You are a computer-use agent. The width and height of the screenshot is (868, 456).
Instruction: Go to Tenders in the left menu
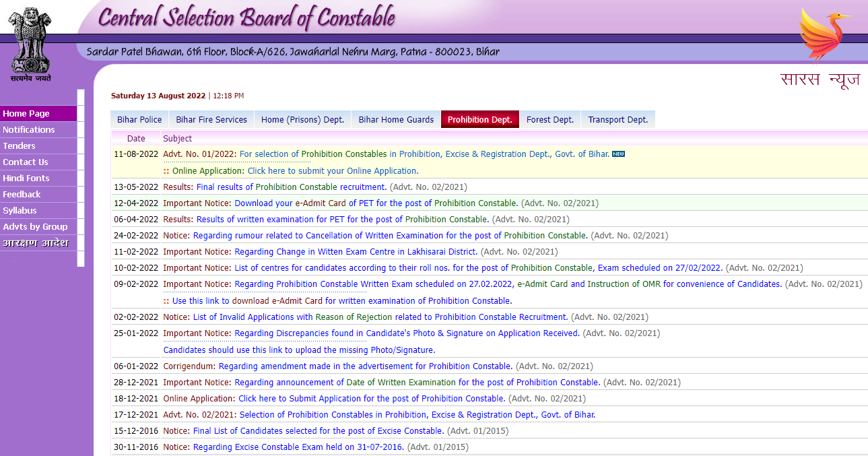click(19, 146)
